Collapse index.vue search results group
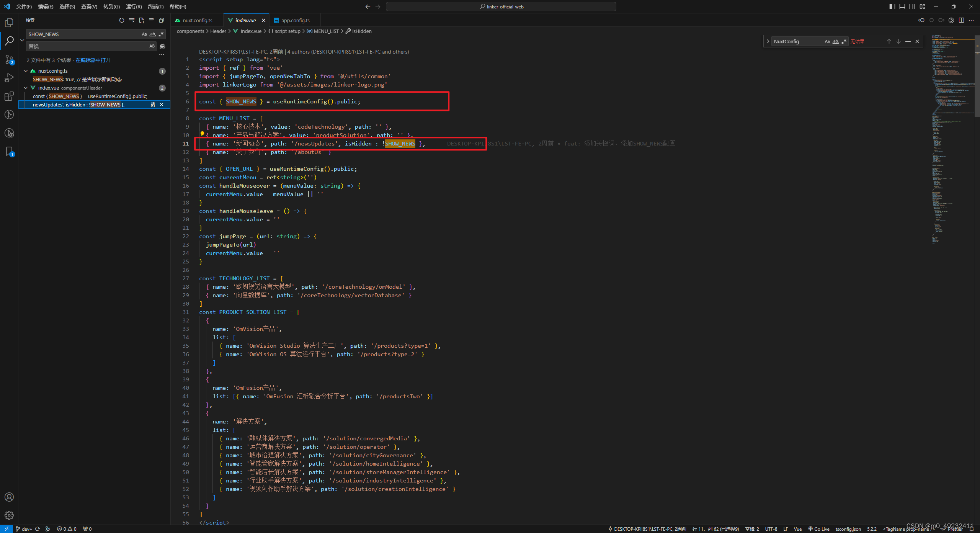 (x=26, y=88)
